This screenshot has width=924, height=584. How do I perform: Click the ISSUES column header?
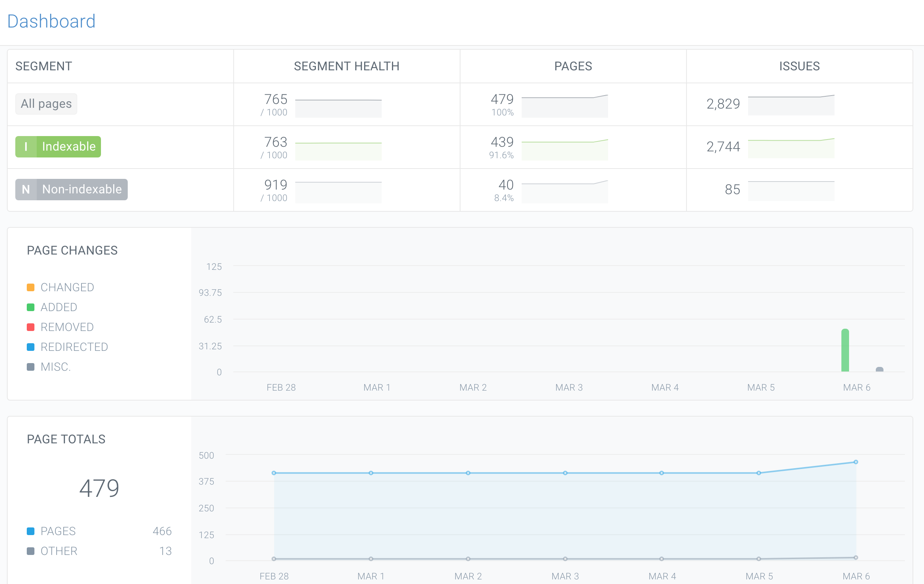(799, 67)
